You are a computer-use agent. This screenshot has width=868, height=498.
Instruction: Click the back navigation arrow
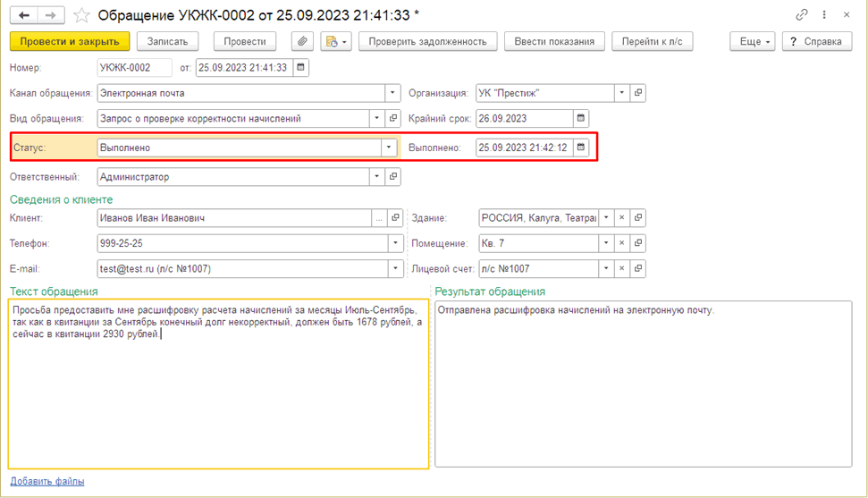(x=25, y=15)
